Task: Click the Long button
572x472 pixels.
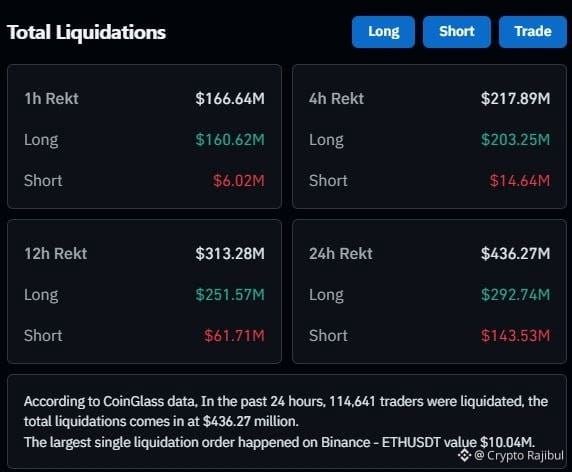Action: [383, 32]
